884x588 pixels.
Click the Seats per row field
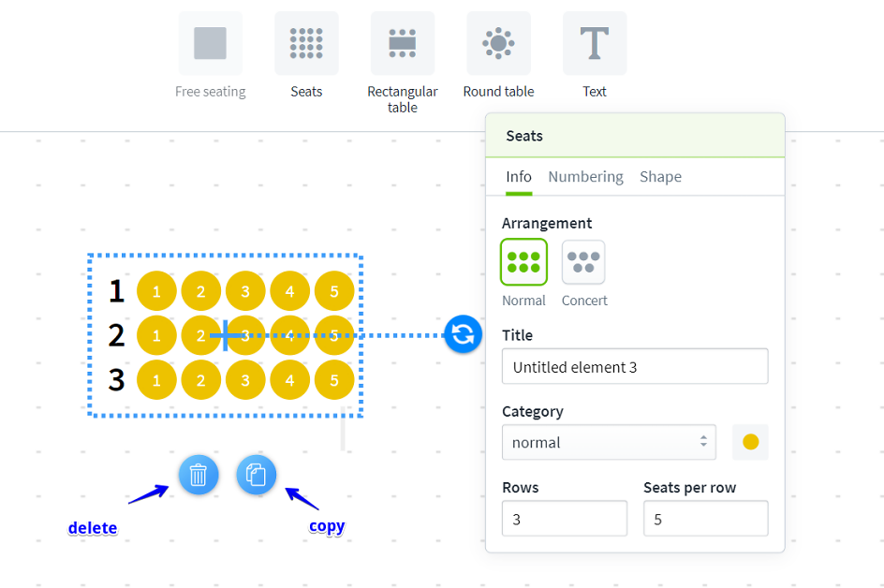coord(705,519)
